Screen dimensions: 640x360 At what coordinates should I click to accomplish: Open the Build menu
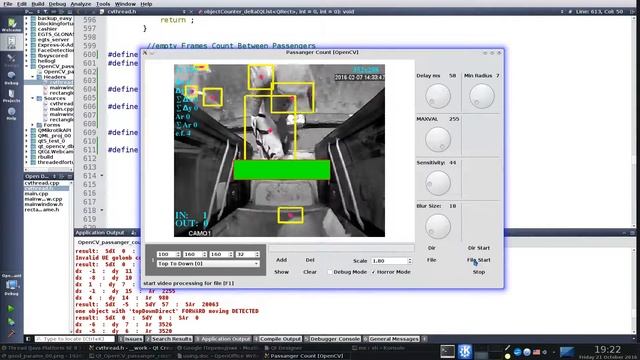[38, 4]
